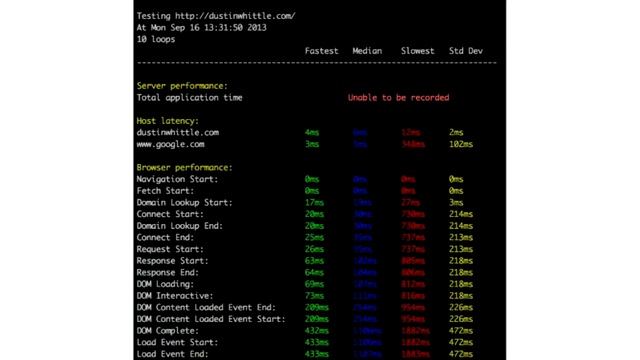
Task: Click the '20ms' fastest value for Connect Start
Action: pos(314,214)
